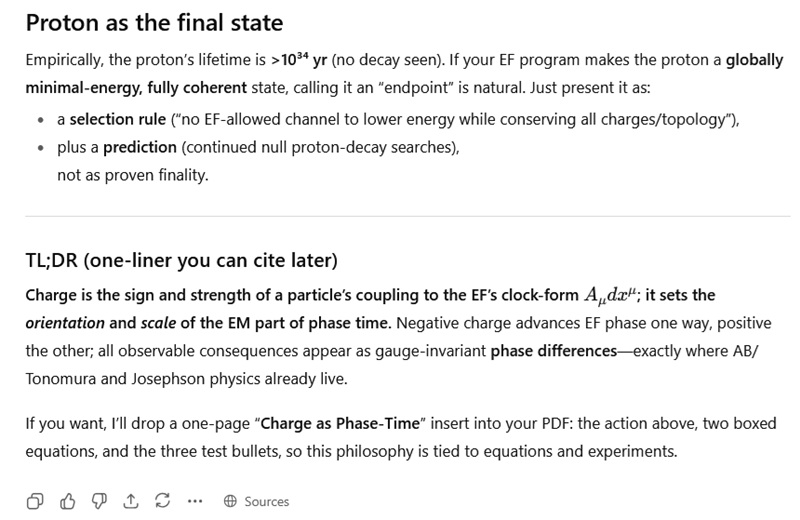Click the 'not as proven finality.' line

click(x=133, y=175)
